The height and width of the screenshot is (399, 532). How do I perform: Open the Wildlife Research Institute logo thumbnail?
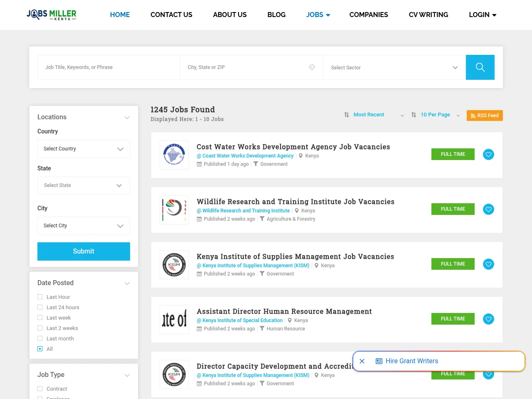[x=174, y=210]
